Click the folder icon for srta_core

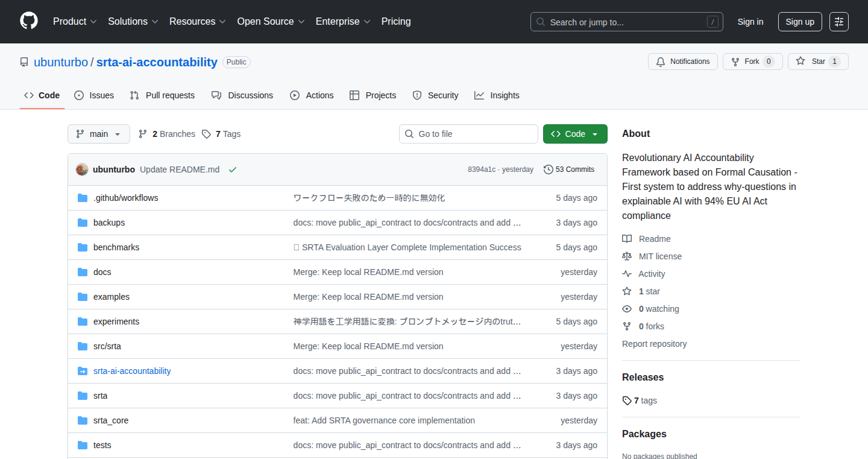click(x=83, y=420)
